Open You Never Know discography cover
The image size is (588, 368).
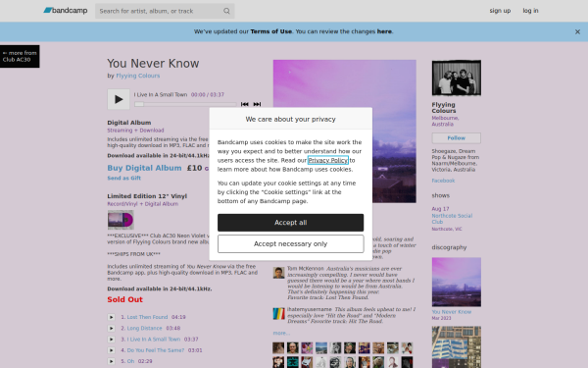456,282
